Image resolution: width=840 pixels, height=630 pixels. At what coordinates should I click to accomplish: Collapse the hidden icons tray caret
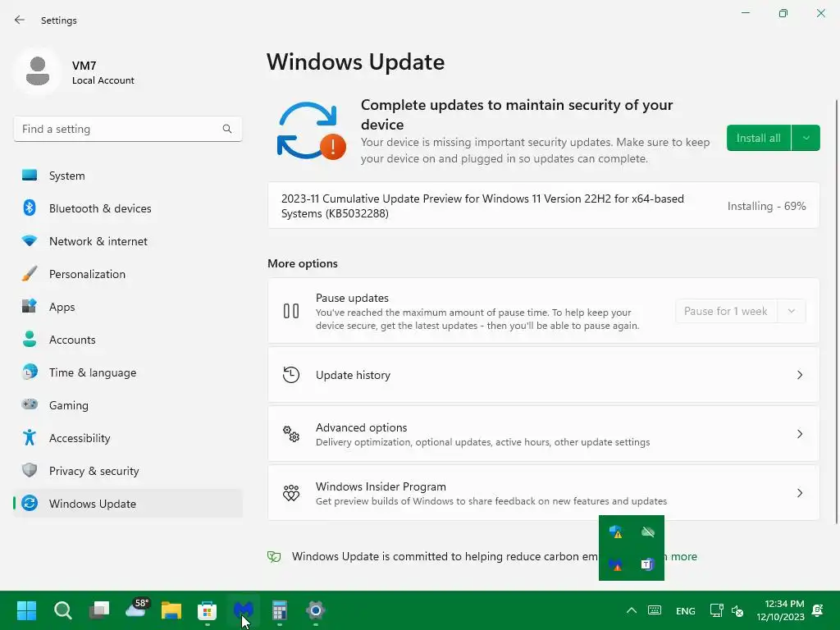(632, 610)
